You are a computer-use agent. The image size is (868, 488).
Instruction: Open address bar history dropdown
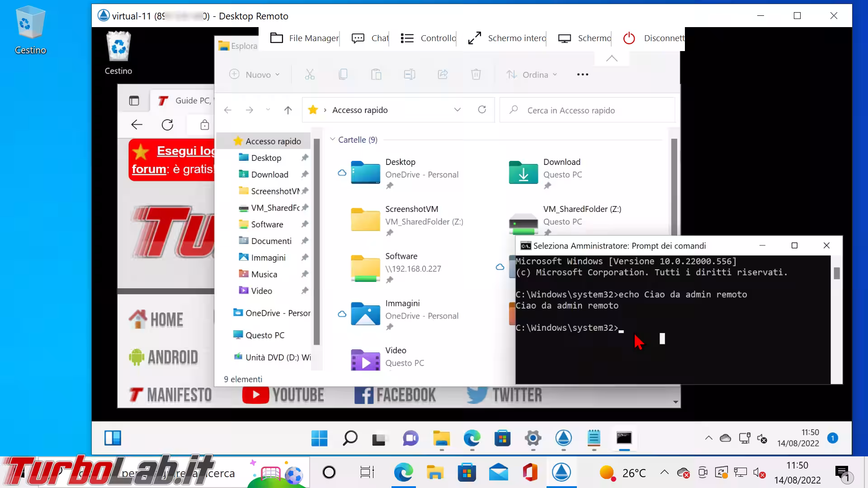pos(458,110)
